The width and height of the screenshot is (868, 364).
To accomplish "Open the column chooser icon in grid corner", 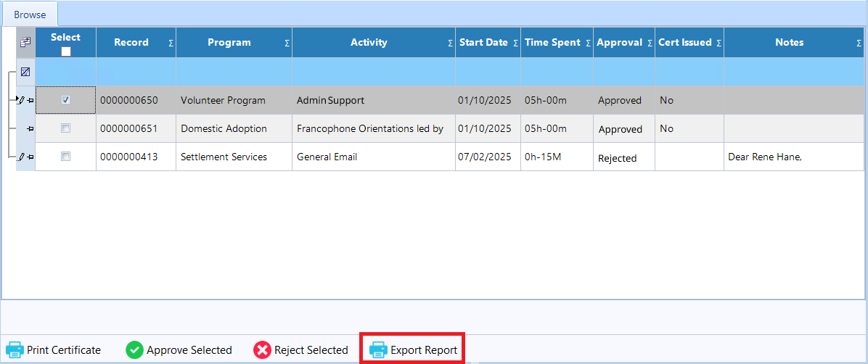I will click(25, 43).
